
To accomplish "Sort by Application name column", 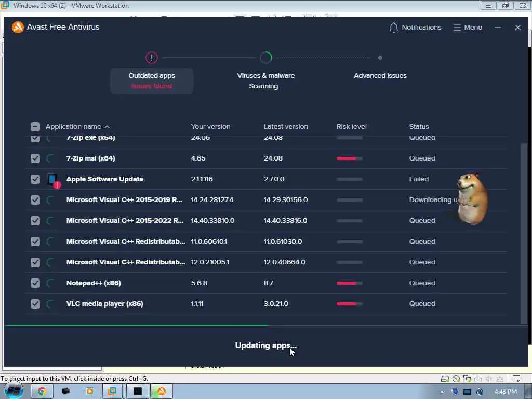I will point(73,127).
